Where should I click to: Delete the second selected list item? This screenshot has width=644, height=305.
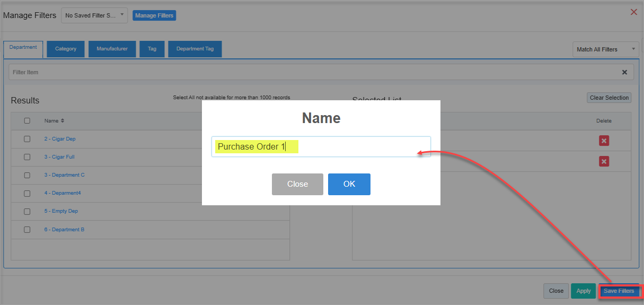pos(604,161)
